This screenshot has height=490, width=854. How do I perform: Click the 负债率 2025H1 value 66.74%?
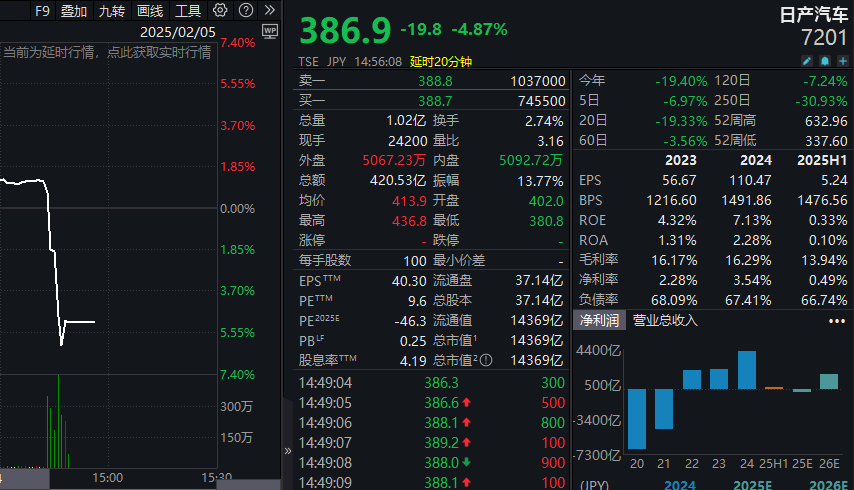pyautogui.click(x=824, y=300)
